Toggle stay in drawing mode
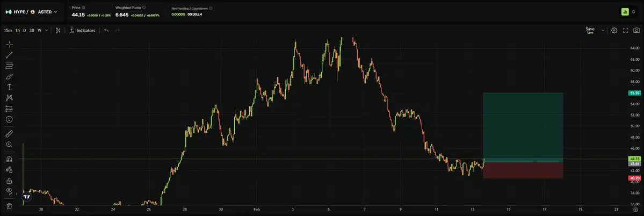Image resolution: width=644 pixels, height=216 pixels. (9, 170)
